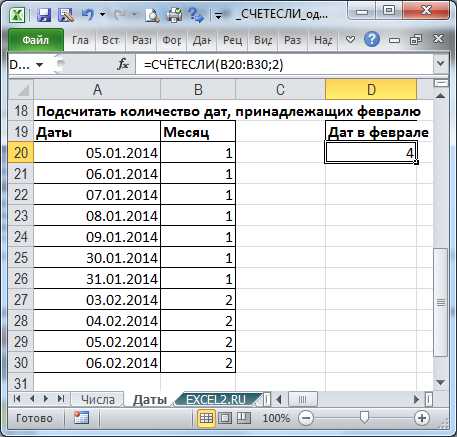This screenshot has height=437, width=457.
Task: Restore the workbook window inside Excel
Action: pos(416,40)
